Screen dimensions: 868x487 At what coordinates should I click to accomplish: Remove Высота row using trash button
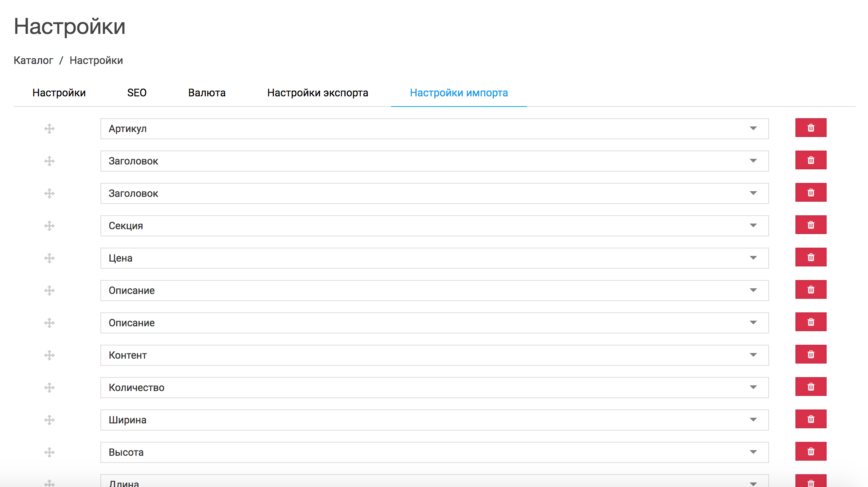click(810, 452)
